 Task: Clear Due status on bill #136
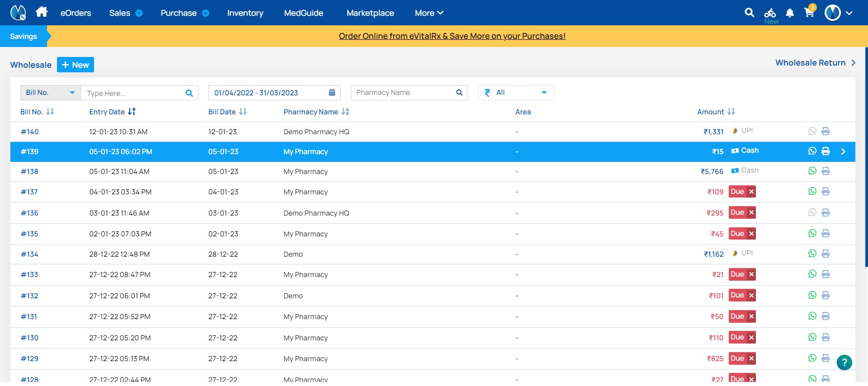coord(751,212)
